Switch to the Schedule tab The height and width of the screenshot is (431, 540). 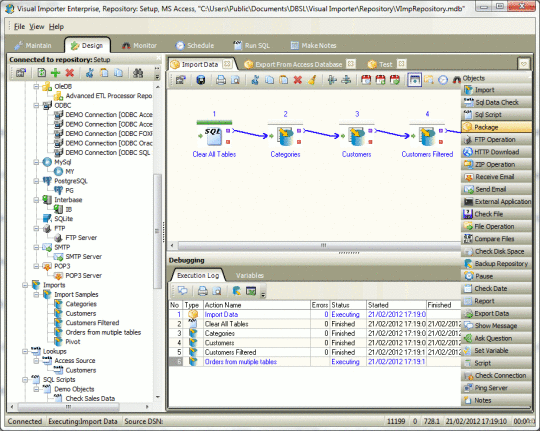pos(195,45)
